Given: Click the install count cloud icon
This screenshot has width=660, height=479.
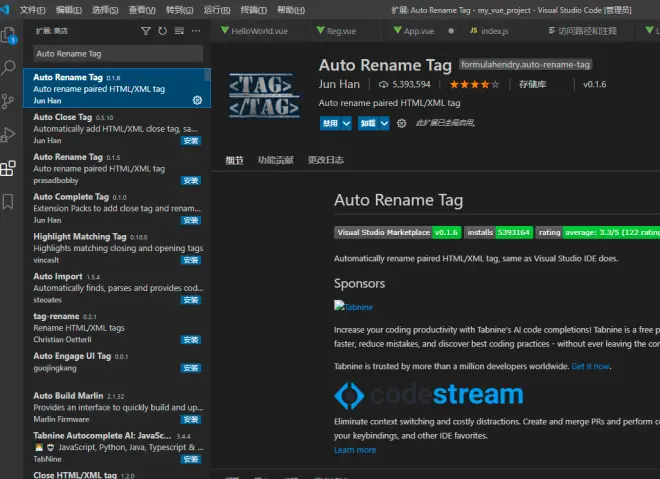Looking at the screenshot, I should coord(383,85).
